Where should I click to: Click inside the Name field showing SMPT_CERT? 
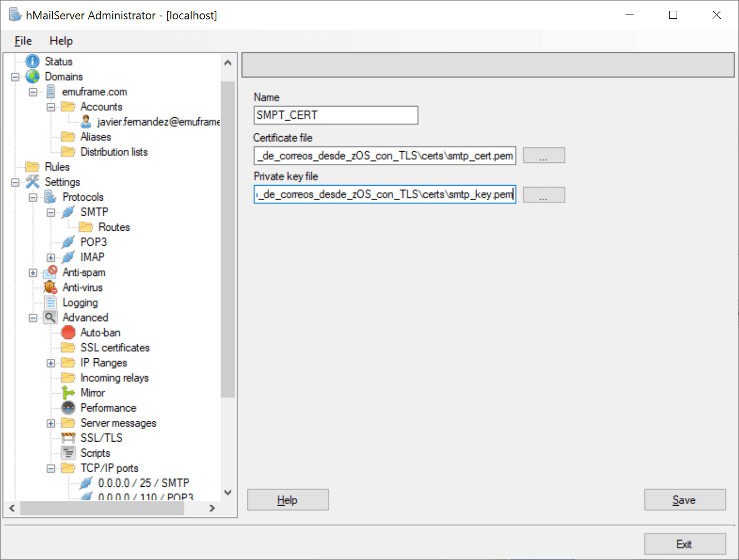click(x=336, y=115)
